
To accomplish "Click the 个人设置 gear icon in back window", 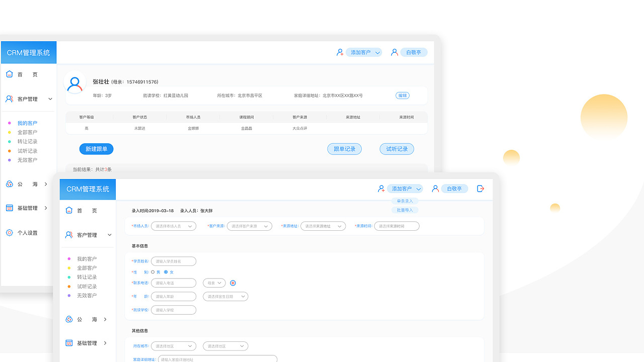I will pyautogui.click(x=9, y=233).
